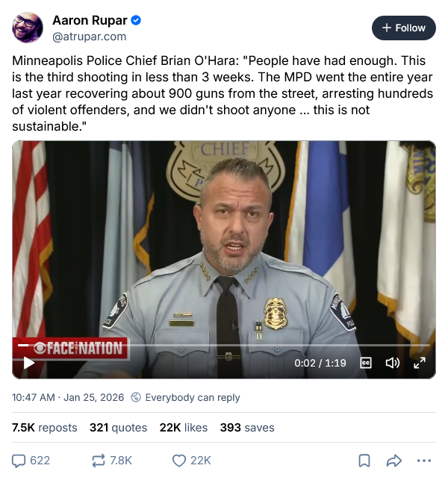Open the @atrupar.com handle link
448x480 pixels.
pyautogui.click(x=89, y=36)
